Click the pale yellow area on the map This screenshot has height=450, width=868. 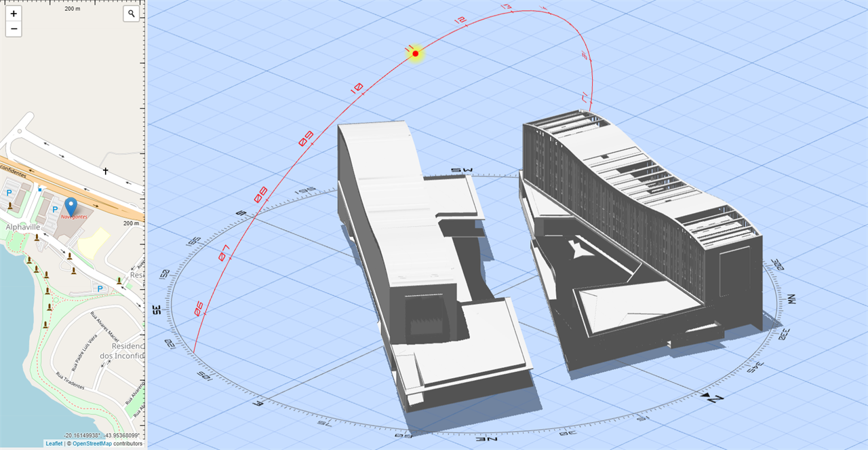(95, 242)
